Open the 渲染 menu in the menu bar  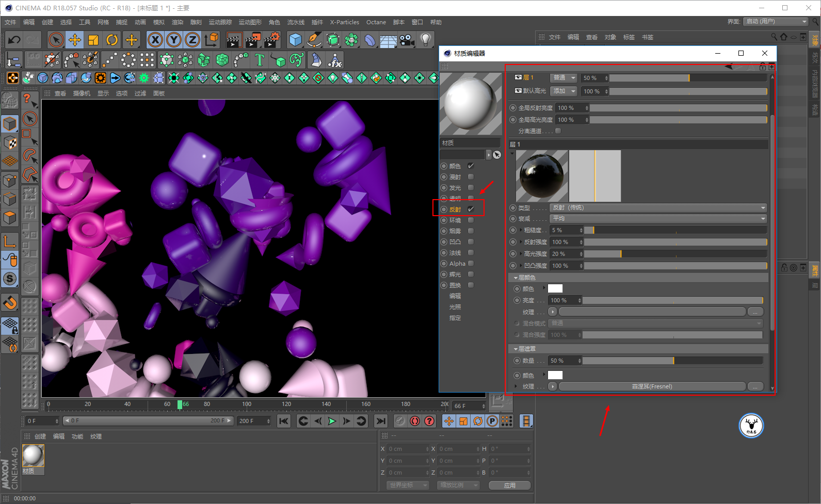tap(177, 22)
